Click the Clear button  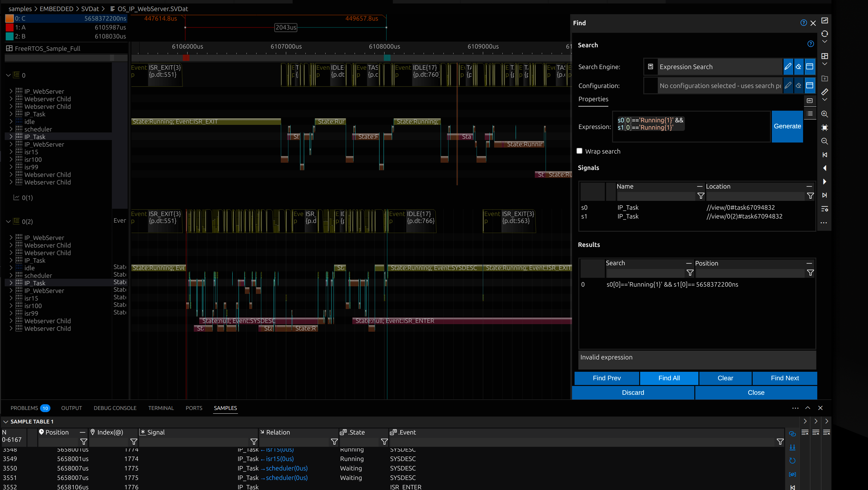click(725, 378)
